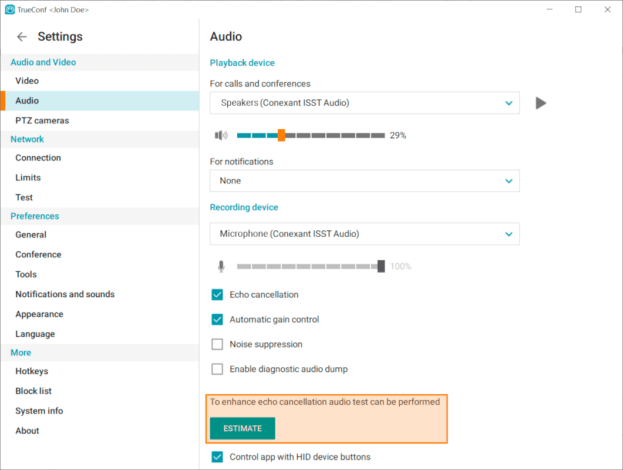Go to Limits settings

(100, 178)
